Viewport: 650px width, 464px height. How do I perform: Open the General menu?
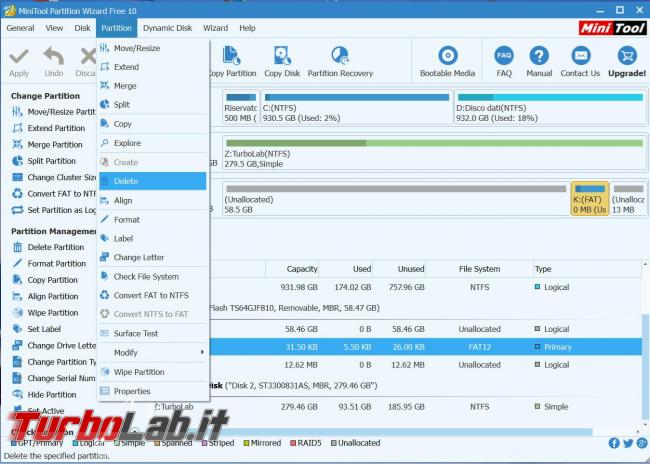click(20, 28)
